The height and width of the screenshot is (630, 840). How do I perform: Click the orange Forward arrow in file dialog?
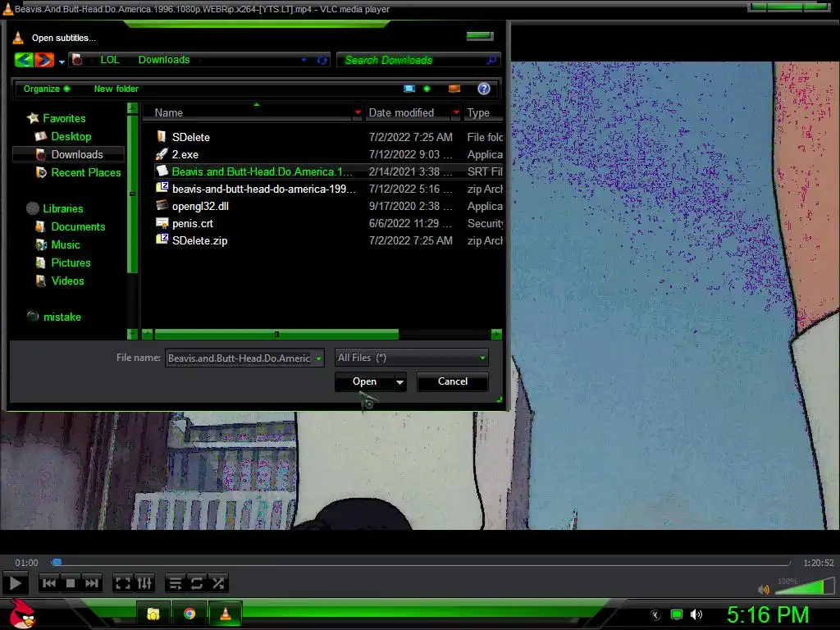click(44, 60)
